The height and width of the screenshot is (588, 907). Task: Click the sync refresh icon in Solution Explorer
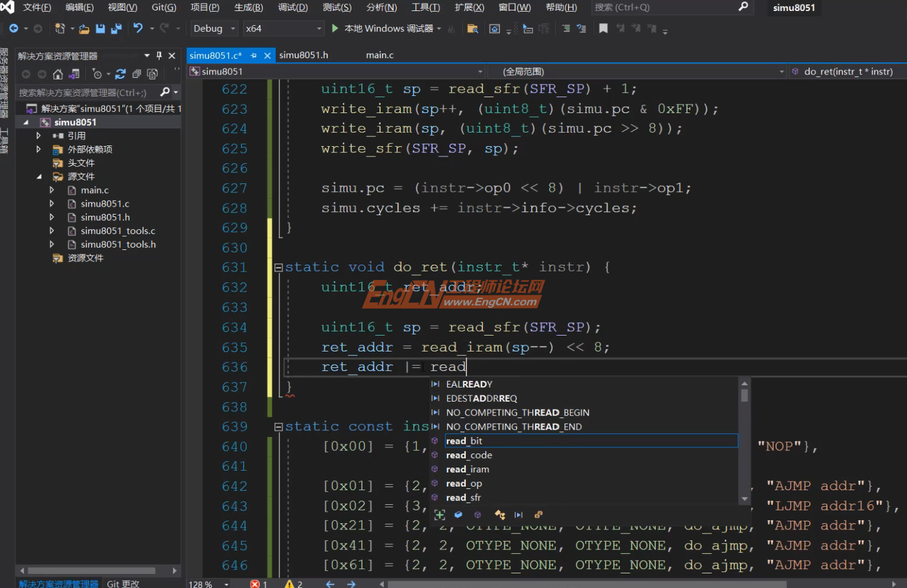tap(120, 74)
